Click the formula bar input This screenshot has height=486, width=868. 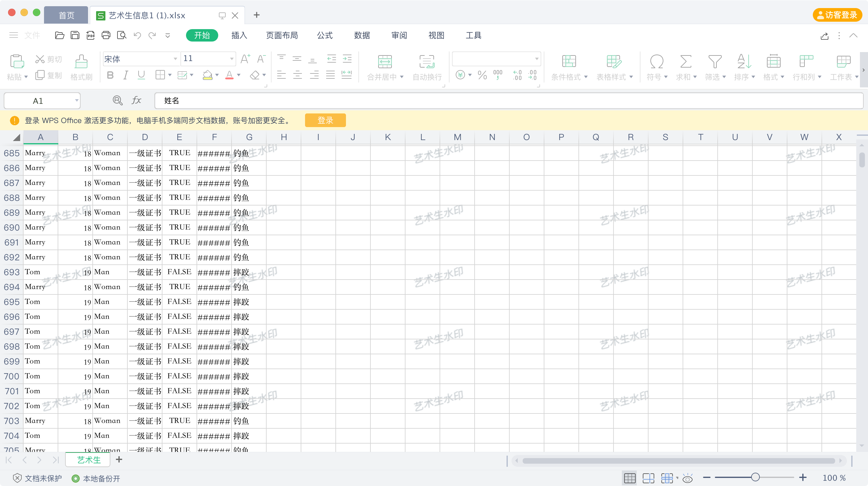pyautogui.click(x=509, y=101)
